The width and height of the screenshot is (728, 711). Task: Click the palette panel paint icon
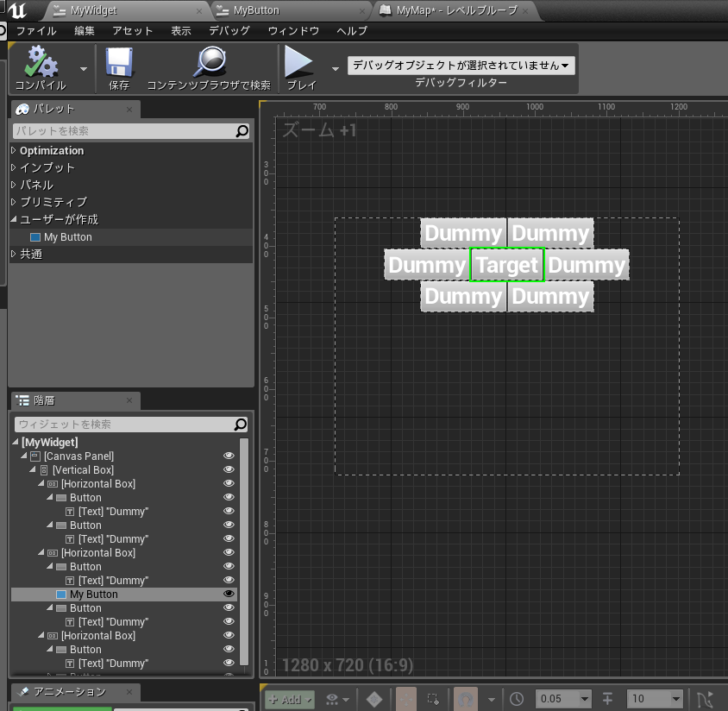22,110
